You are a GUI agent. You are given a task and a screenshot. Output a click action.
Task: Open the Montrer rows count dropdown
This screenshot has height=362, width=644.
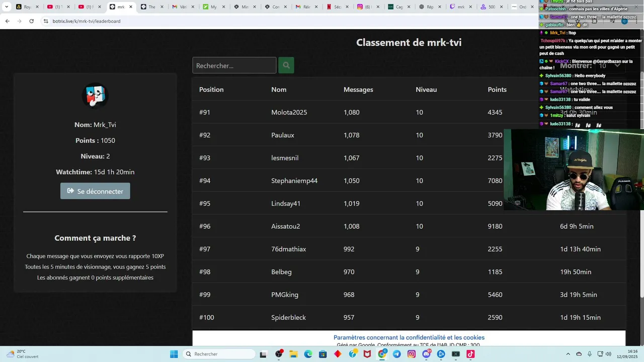610,65
